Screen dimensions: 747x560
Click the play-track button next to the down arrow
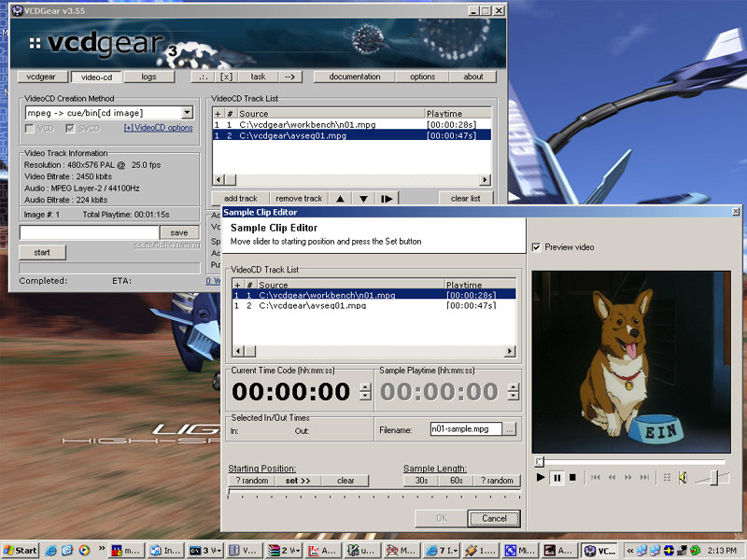(x=387, y=199)
